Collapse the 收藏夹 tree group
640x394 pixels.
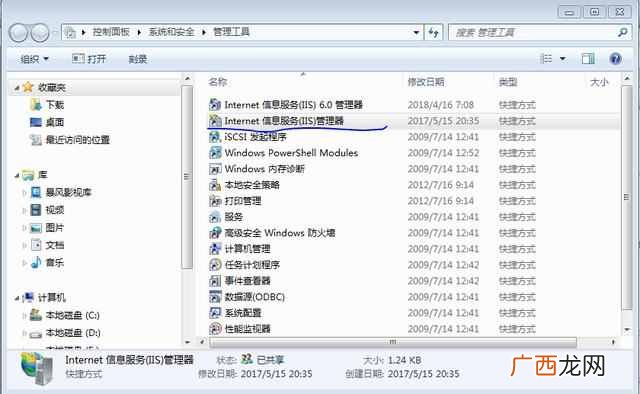[17, 88]
